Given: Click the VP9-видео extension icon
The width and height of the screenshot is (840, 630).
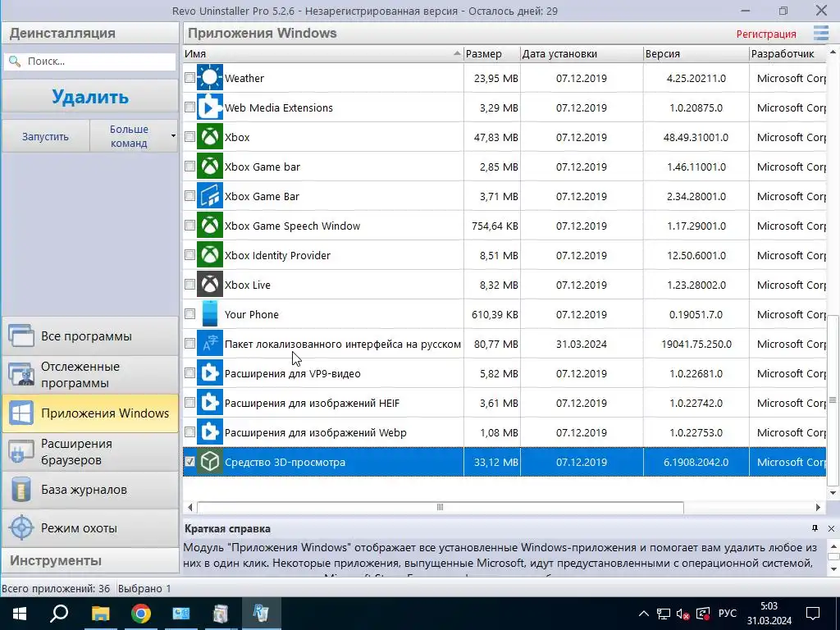Looking at the screenshot, I should pyautogui.click(x=209, y=373).
